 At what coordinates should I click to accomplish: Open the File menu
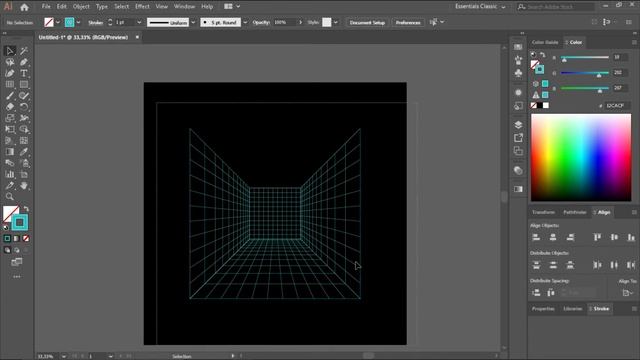coord(46,7)
